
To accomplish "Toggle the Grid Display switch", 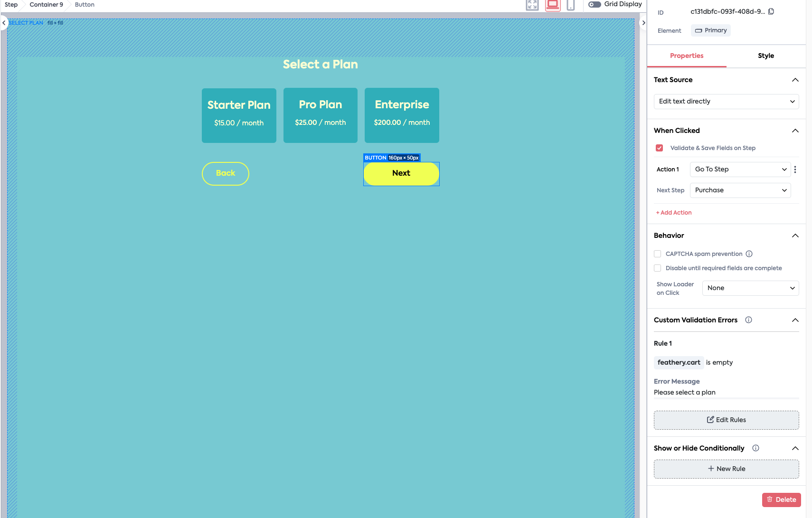I will tap(595, 4).
